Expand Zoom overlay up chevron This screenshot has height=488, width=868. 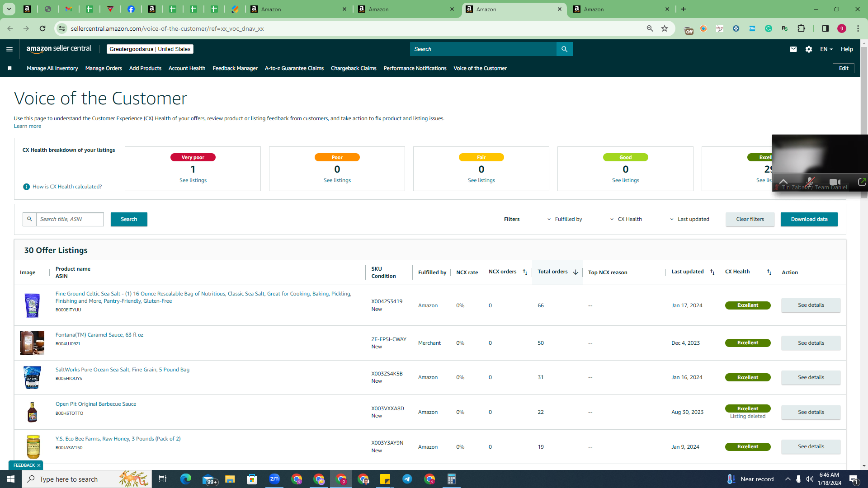click(x=783, y=181)
